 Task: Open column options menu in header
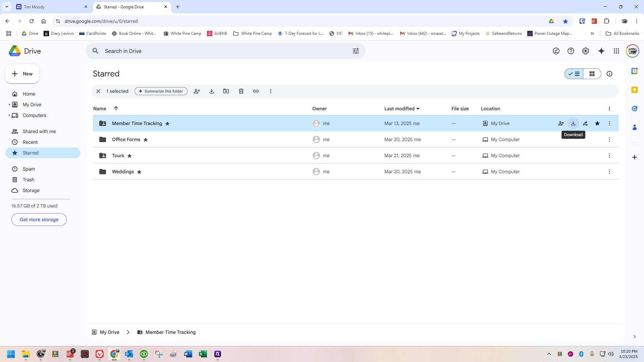609,109
